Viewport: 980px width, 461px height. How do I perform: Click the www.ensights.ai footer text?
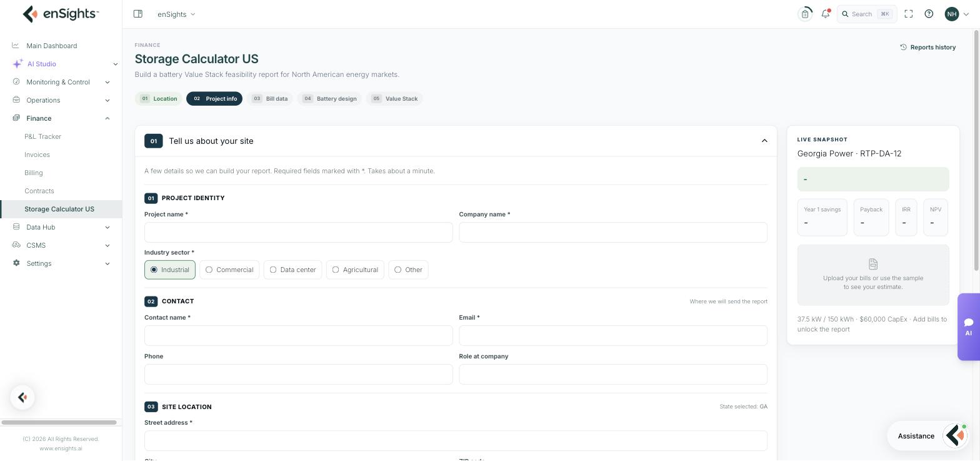click(x=61, y=448)
